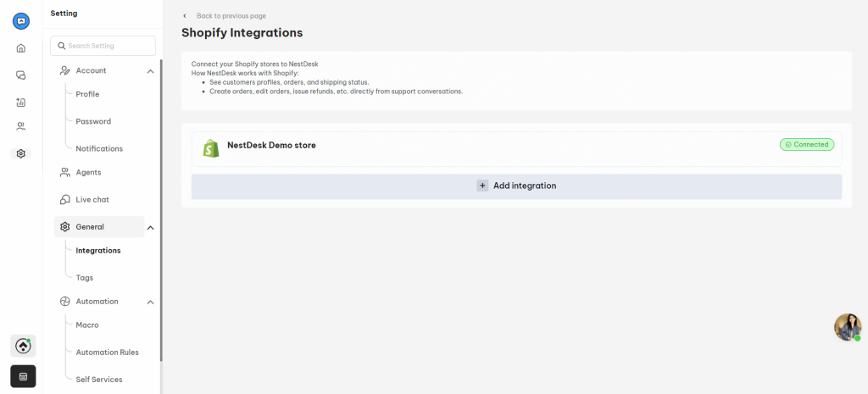868x394 pixels.
Task: Open the support chat avatar bubble
Action: coord(848,327)
